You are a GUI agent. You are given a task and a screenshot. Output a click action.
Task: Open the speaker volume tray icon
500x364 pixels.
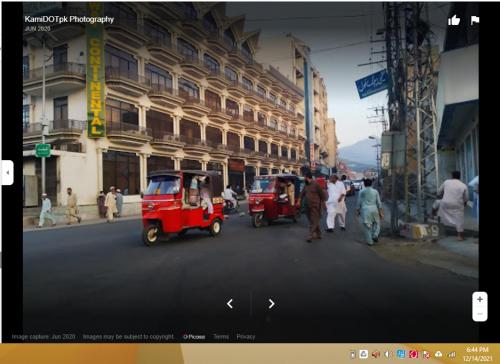point(387,354)
